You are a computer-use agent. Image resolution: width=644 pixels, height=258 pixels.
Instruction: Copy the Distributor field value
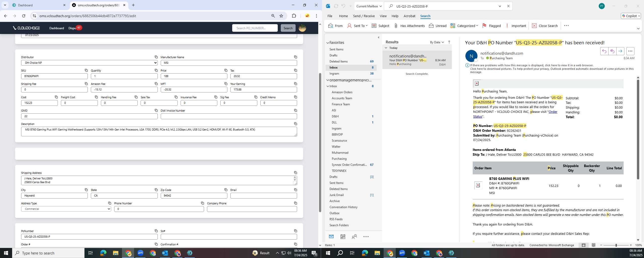tap(156, 57)
